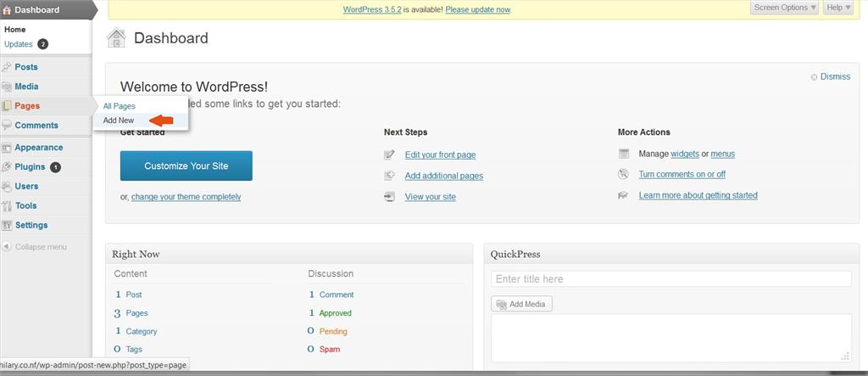Select All Pages from Pages flyout
The height and width of the screenshot is (376, 868).
(119, 106)
